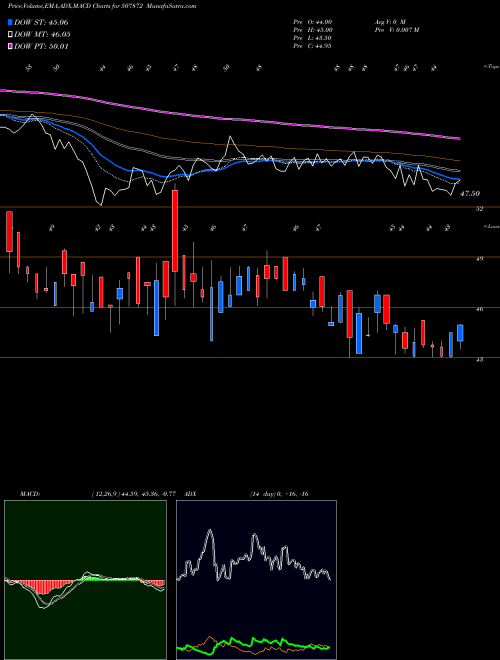This screenshot has height=660, width=500.
Task: Click the Pre O: 44.00 value
Action: click(x=313, y=22)
